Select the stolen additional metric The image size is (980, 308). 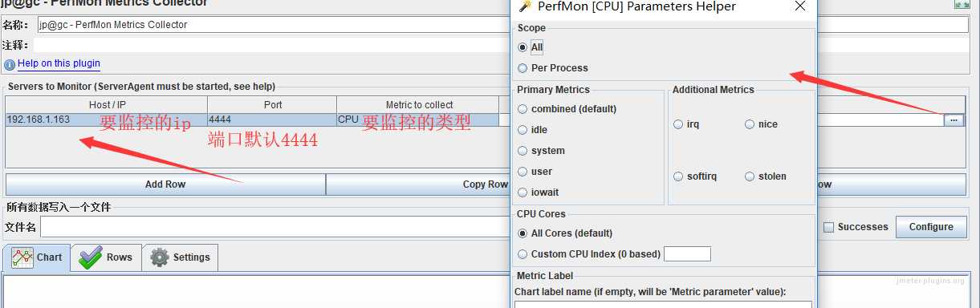(x=750, y=176)
